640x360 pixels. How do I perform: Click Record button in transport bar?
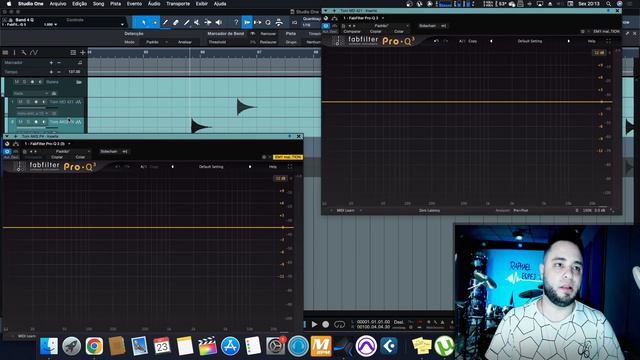click(325, 324)
